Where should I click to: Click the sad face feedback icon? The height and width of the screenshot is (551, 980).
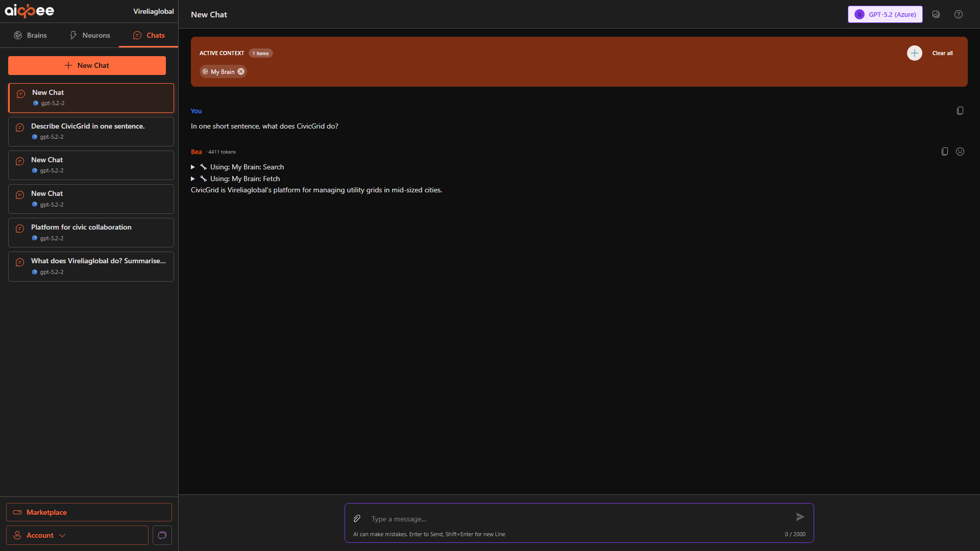point(960,152)
